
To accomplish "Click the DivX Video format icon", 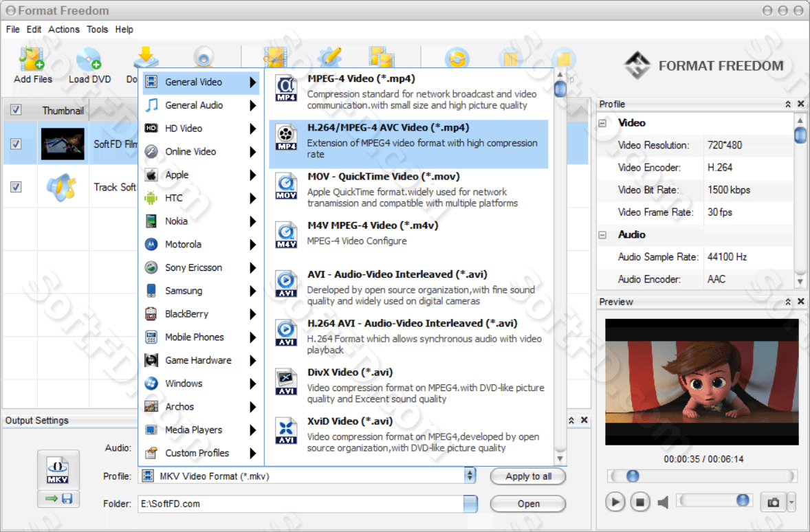I will coord(285,382).
